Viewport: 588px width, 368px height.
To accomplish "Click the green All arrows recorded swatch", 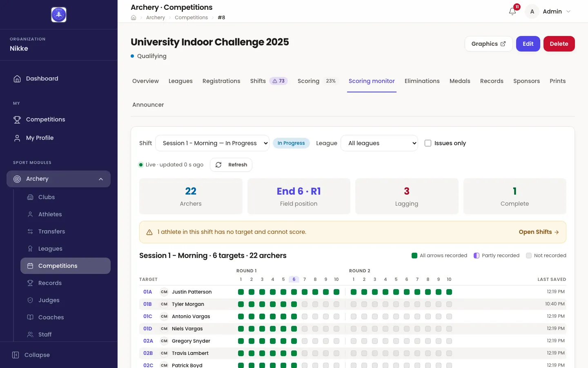I will point(414,256).
